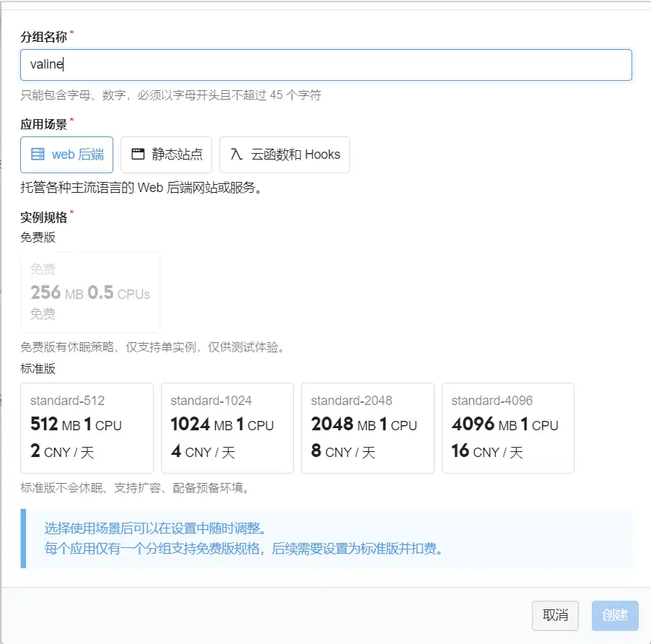Click the 创建 button
The width and height of the screenshot is (651, 644).
click(x=615, y=615)
